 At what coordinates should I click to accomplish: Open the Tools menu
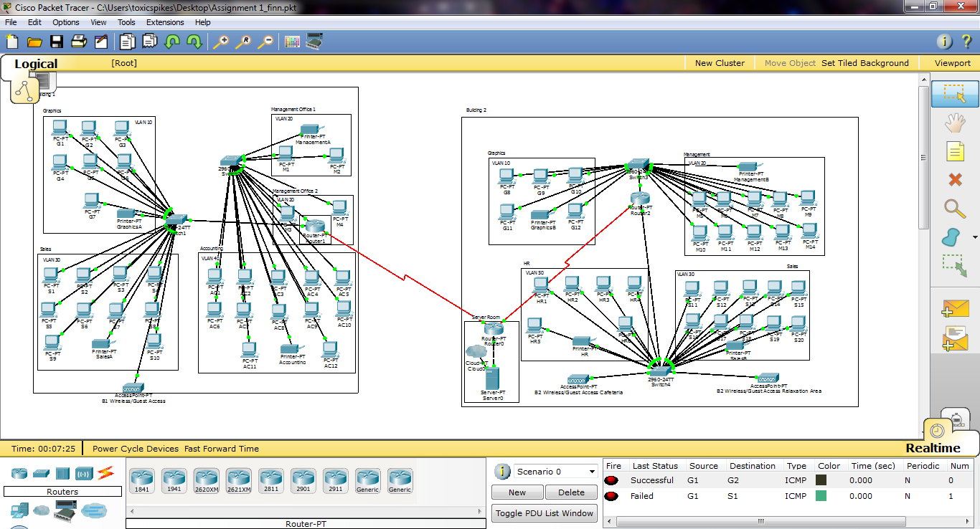[126, 22]
